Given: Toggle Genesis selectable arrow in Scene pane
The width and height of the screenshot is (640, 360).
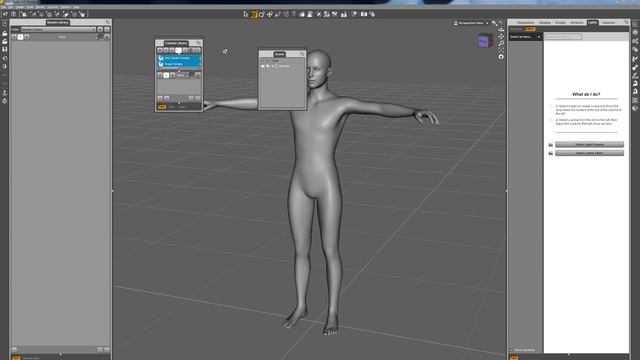Looking at the screenshot, I should click(268, 66).
